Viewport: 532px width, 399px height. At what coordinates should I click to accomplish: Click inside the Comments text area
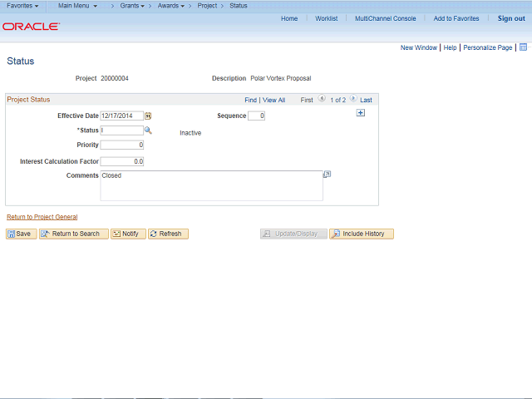211,185
